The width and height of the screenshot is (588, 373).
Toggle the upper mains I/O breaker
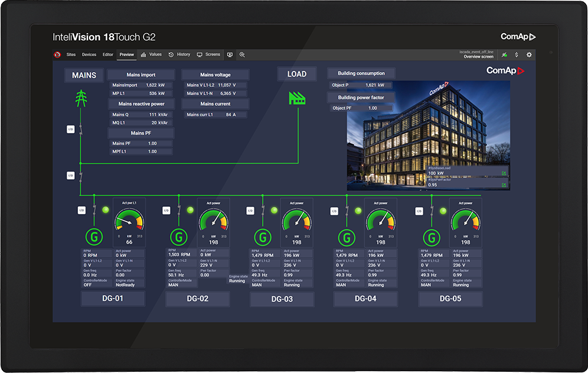[x=70, y=128]
